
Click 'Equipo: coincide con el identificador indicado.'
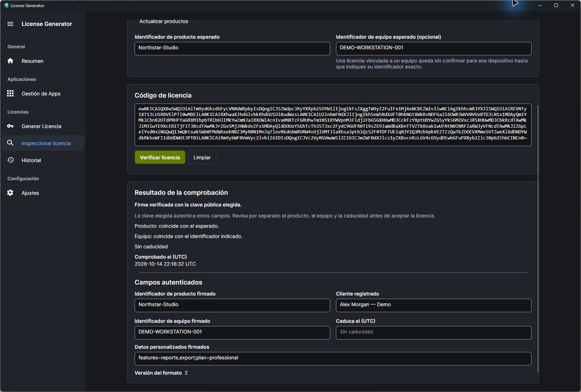pyautogui.click(x=189, y=236)
